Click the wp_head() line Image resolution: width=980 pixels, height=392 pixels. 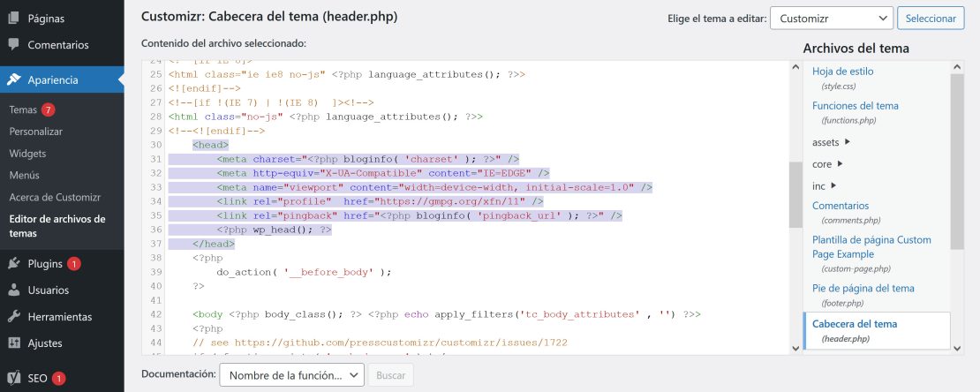pos(274,230)
